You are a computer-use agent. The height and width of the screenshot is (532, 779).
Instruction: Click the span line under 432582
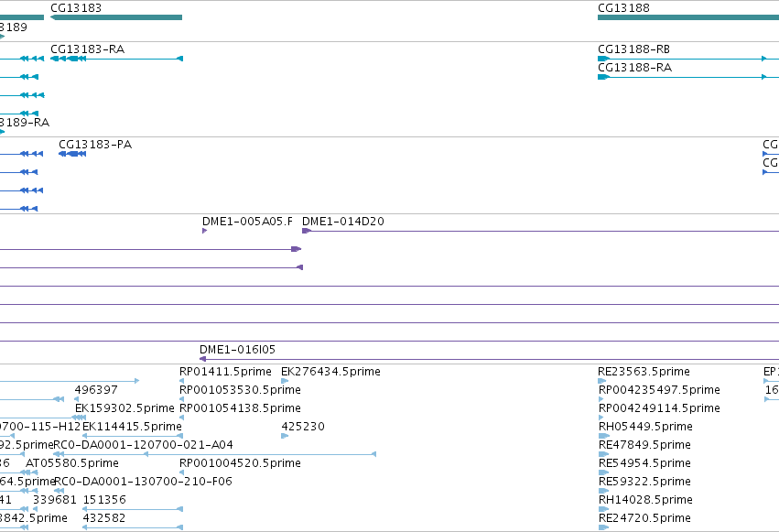pyautogui.click(x=132, y=527)
